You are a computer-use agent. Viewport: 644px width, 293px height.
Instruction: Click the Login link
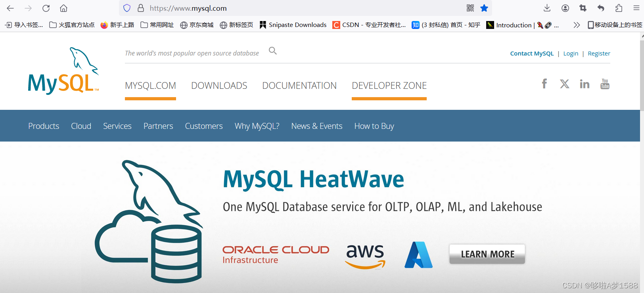tap(571, 54)
